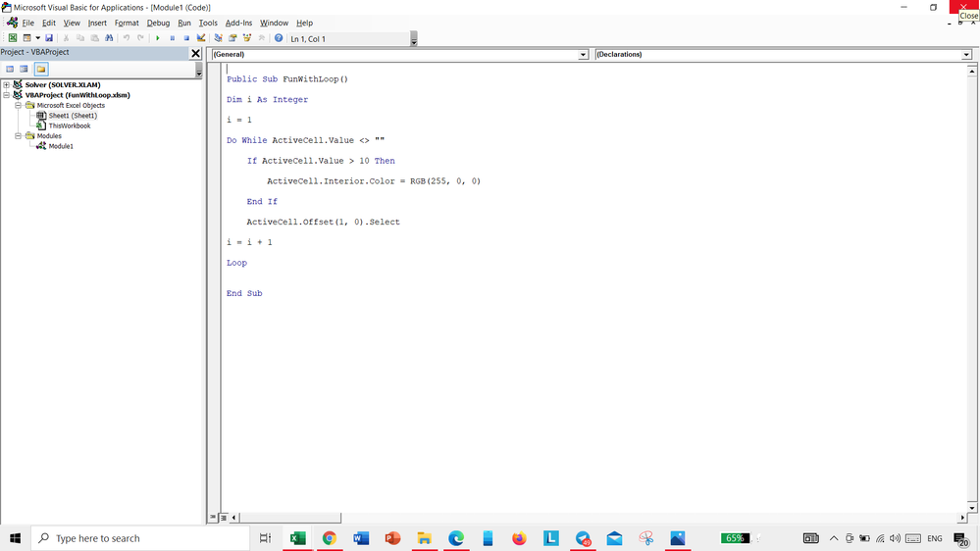Click 'End Sub' line in code
The width and height of the screenshot is (980, 551).
tap(244, 293)
